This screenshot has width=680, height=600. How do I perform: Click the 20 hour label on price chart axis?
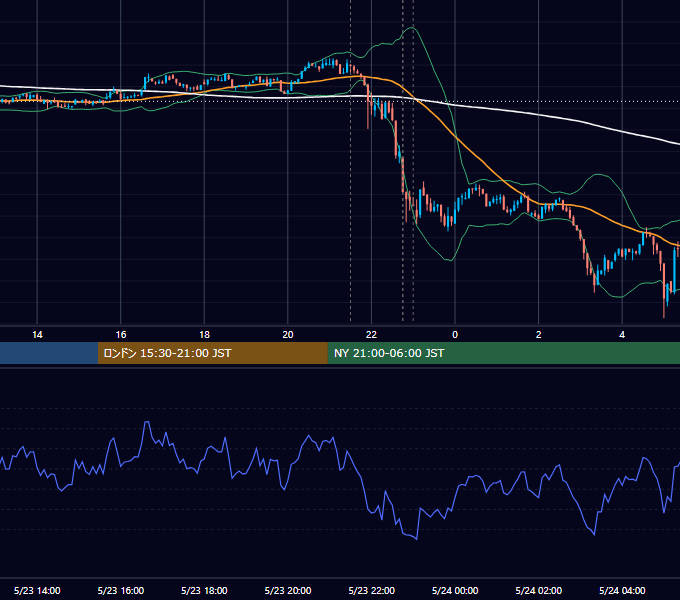pyautogui.click(x=288, y=335)
